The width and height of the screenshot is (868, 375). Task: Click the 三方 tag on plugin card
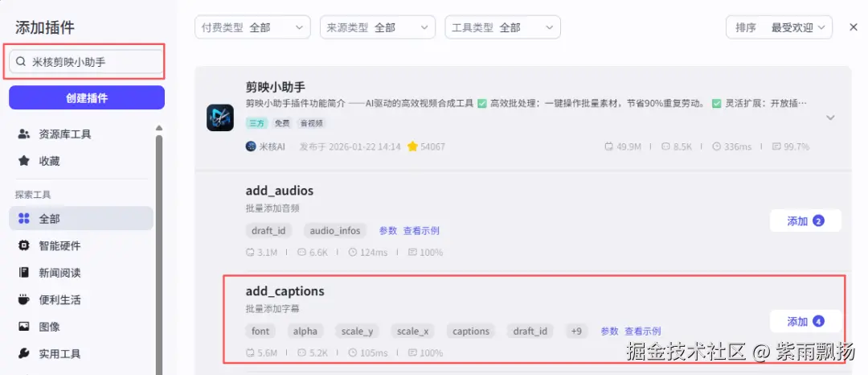[x=257, y=123]
